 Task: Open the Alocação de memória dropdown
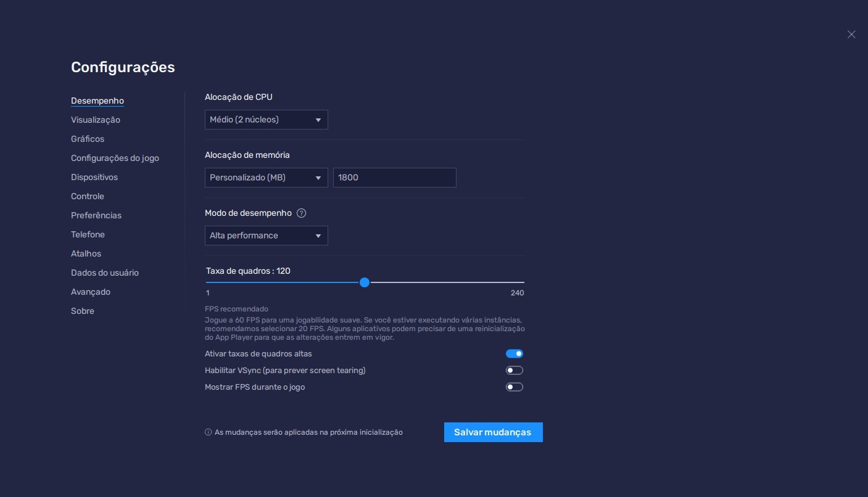pyautogui.click(x=267, y=178)
